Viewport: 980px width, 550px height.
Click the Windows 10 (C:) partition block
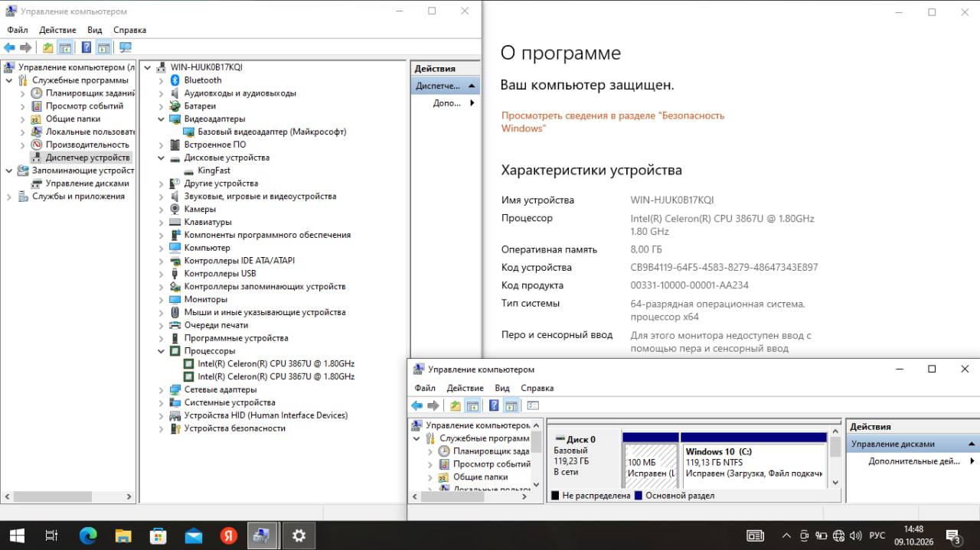tap(754, 465)
